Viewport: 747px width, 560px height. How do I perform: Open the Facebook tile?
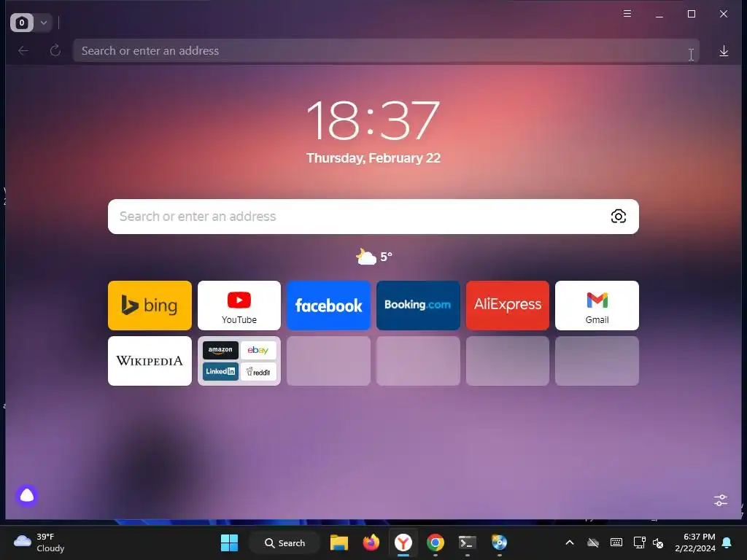click(328, 306)
